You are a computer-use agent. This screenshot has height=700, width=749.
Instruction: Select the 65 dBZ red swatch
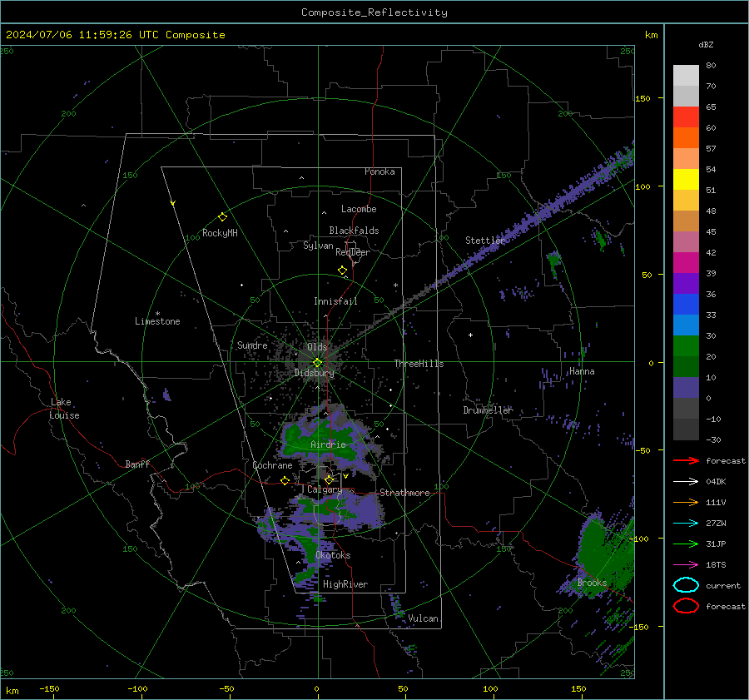tap(686, 117)
